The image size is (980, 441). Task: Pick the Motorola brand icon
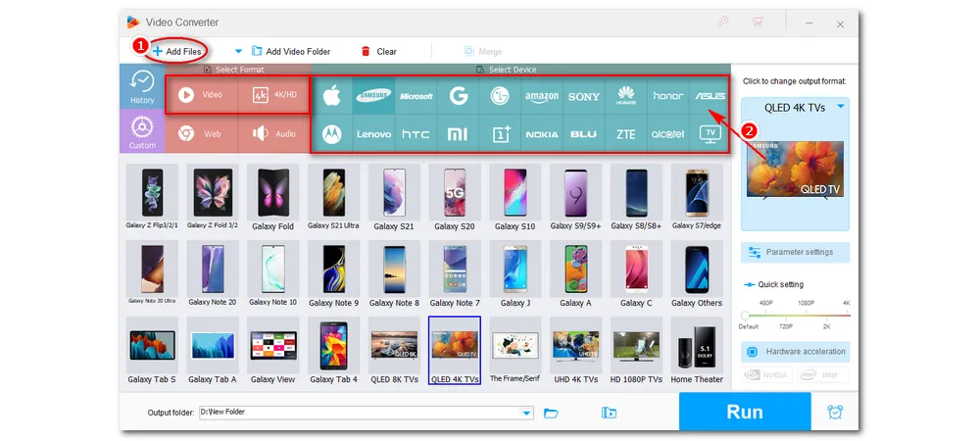coord(331,133)
